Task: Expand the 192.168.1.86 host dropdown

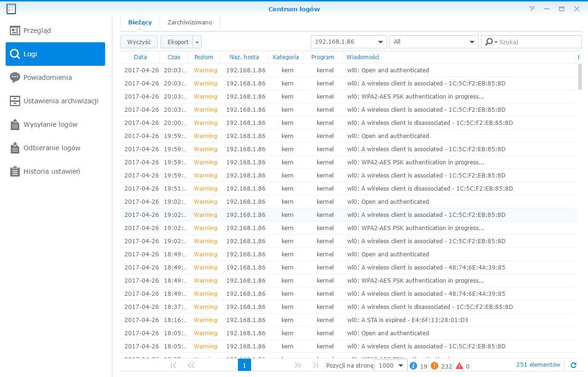Action: point(380,42)
